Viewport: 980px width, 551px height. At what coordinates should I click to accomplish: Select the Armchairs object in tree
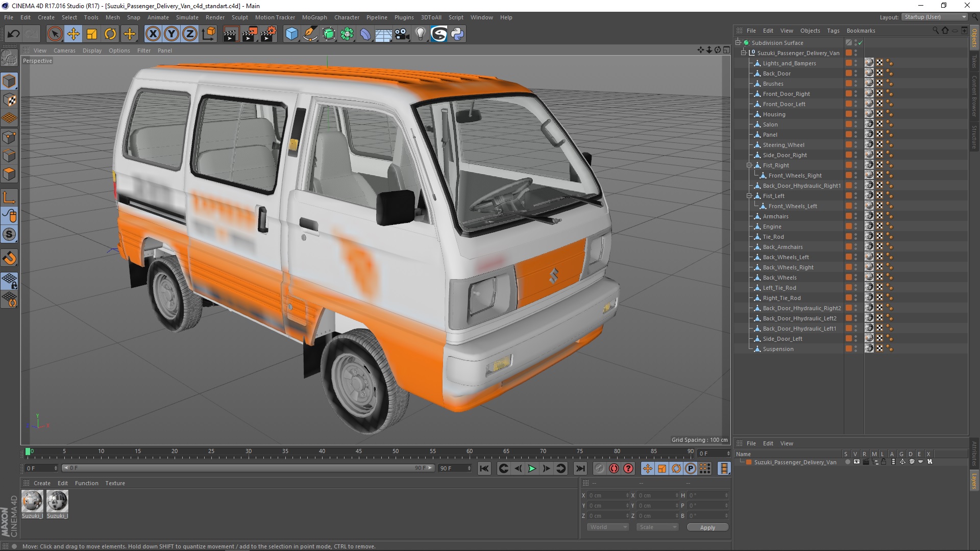coord(775,216)
